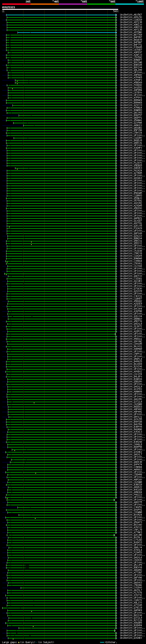This screenshot has width=146, height=644.
Task: Select hit label UniRef100_C5JD38
Action: 131,251
